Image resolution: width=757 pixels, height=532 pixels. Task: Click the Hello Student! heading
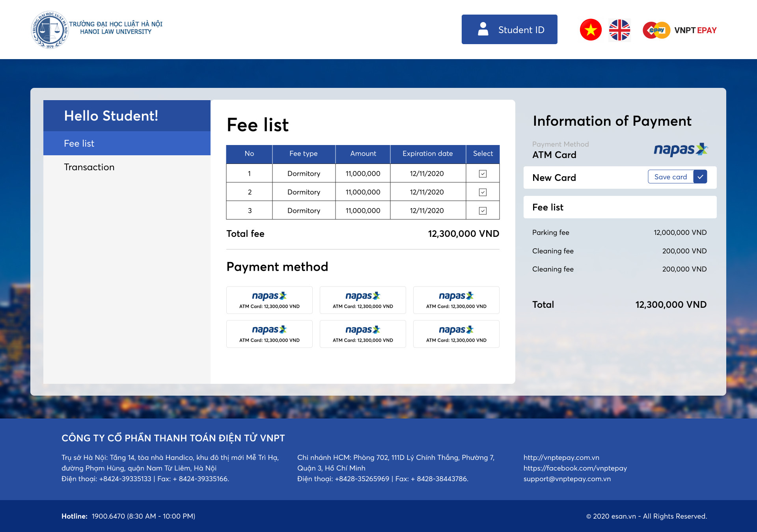[x=111, y=116]
